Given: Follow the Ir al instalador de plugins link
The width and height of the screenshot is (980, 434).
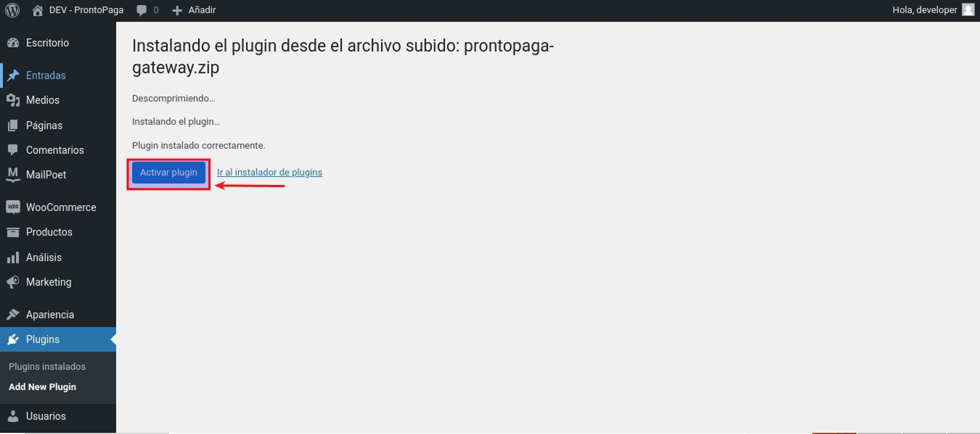Looking at the screenshot, I should [269, 172].
